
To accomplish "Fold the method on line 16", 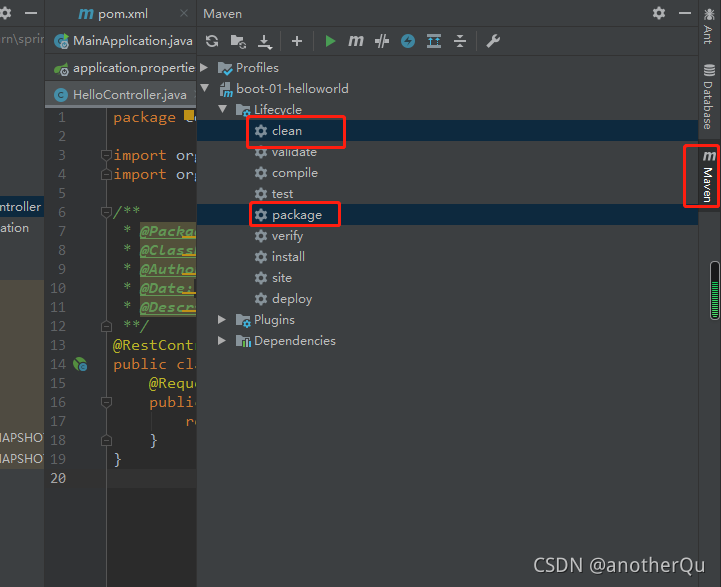I will 106,402.
